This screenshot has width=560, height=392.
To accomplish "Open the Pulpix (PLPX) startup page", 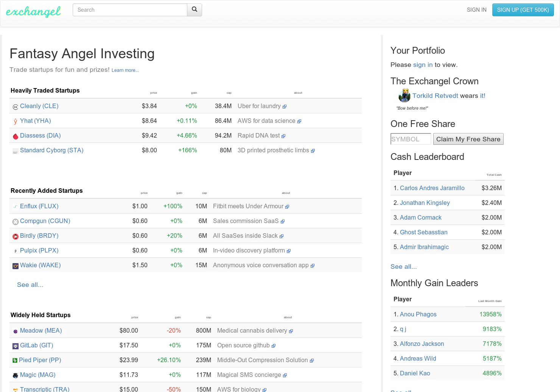I will point(39,251).
